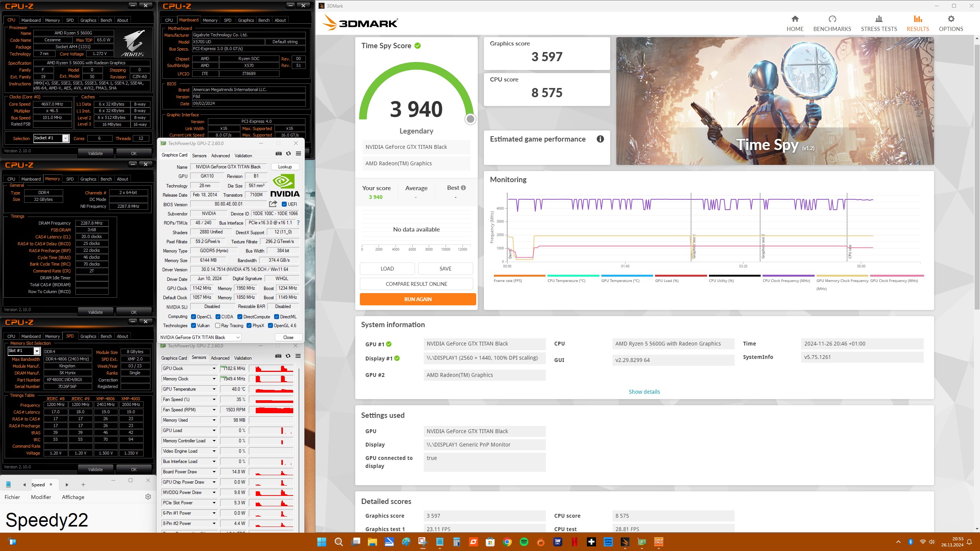Open Microsoft Store from the taskbar
Screen dimensions: 980x551
pos(490,542)
